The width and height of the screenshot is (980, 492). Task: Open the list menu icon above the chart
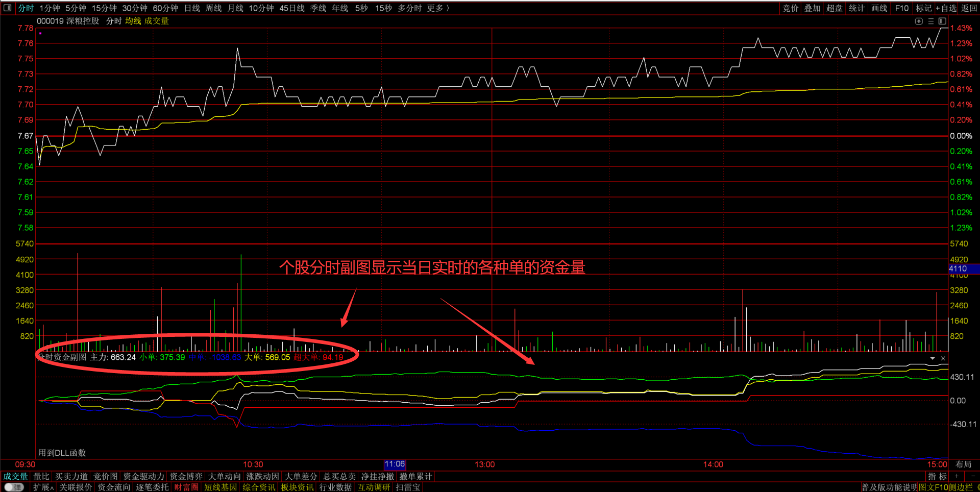point(931,21)
